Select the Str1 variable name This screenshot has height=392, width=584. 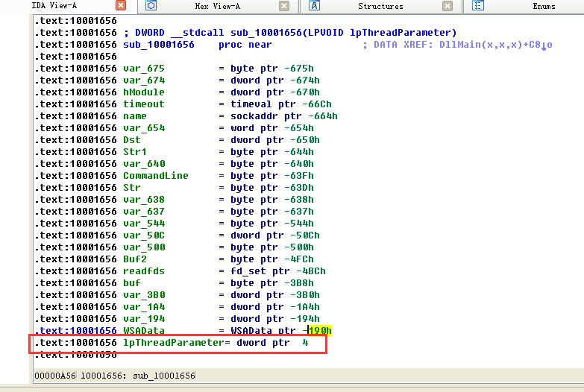click(135, 152)
